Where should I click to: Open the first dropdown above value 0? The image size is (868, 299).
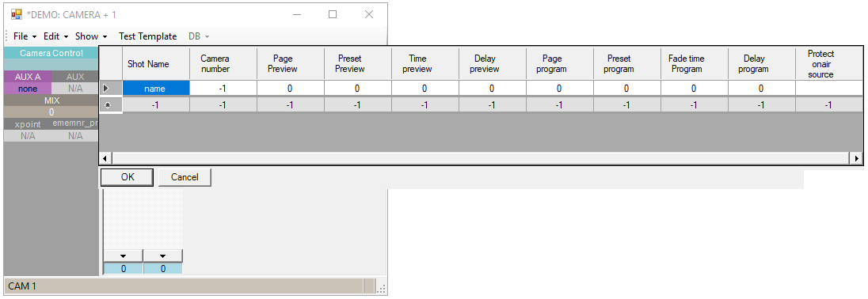(123, 256)
